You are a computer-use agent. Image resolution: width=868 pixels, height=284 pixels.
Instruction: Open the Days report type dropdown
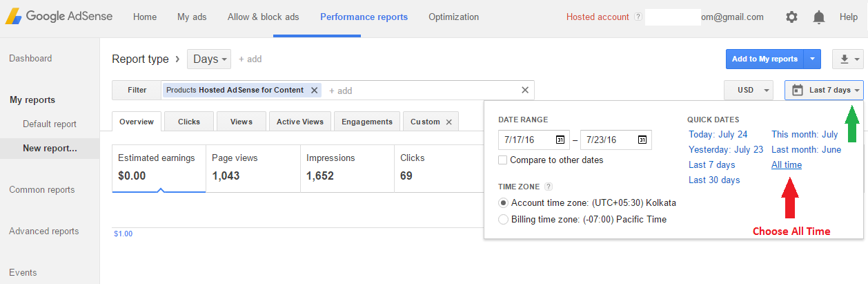point(210,59)
